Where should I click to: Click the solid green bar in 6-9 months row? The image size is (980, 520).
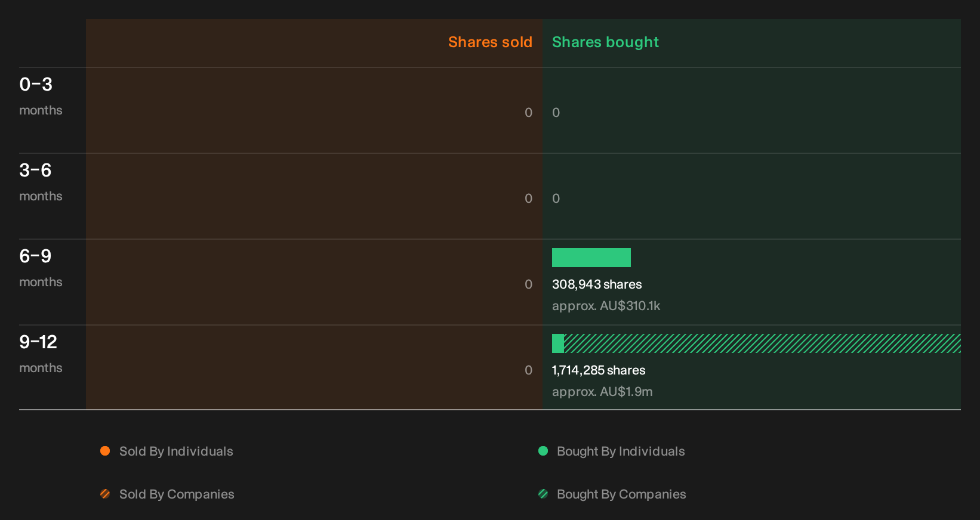pyautogui.click(x=591, y=258)
